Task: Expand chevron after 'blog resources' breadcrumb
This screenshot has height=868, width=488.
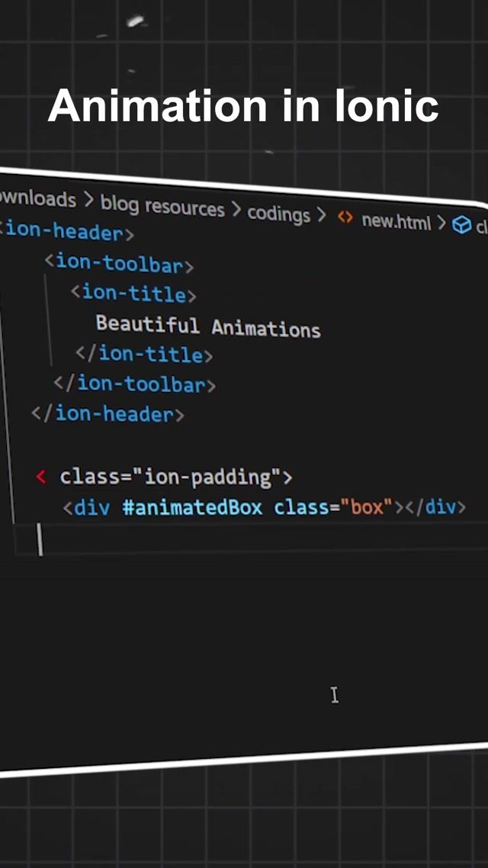Action: pos(236,211)
